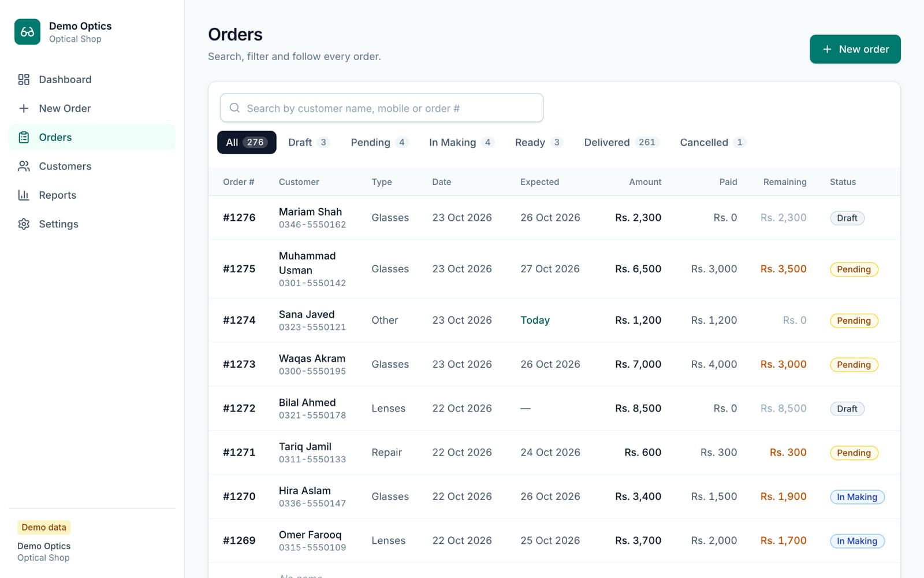
Task: Click paid amount Rs. 4,000
Action: coord(714,364)
